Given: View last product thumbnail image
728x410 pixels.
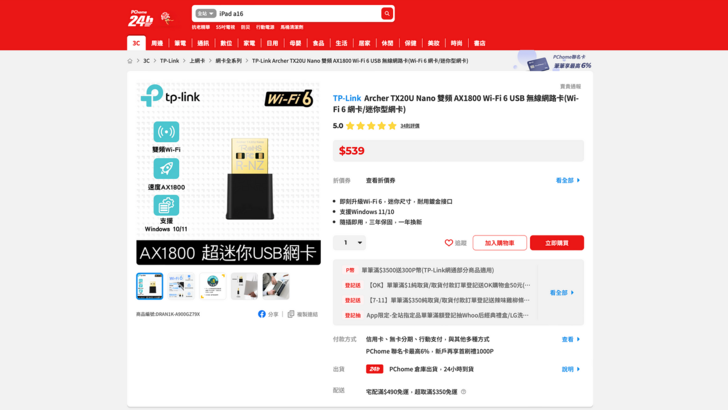Looking at the screenshot, I should coord(275,286).
